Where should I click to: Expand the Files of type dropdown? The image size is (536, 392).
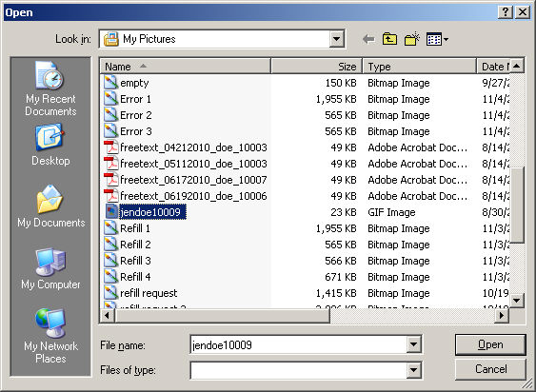(413, 370)
